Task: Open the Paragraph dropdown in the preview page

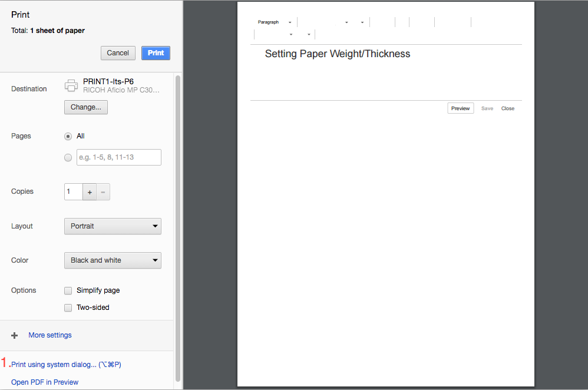Action: [274, 22]
